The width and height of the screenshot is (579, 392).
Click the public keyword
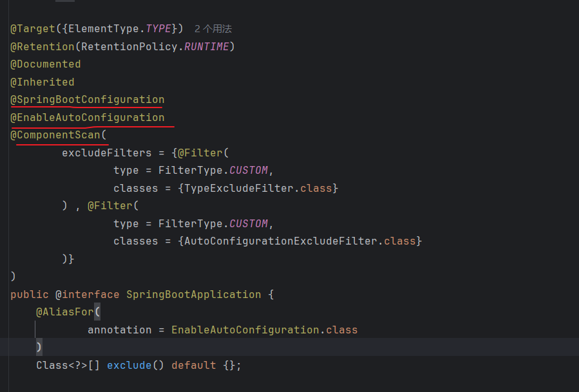29,295
